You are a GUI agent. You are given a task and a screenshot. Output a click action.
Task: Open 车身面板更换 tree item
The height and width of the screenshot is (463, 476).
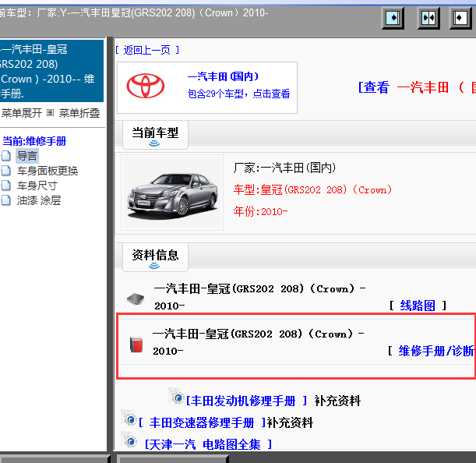coord(48,171)
